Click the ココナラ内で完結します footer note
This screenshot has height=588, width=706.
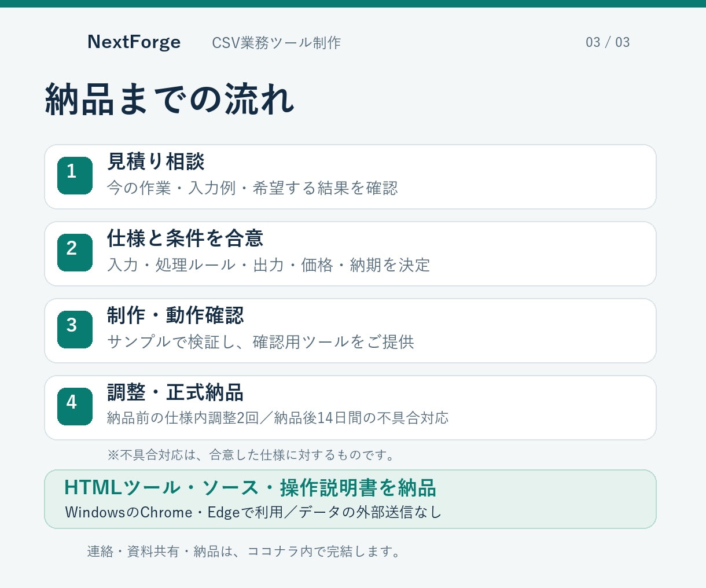(245, 552)
